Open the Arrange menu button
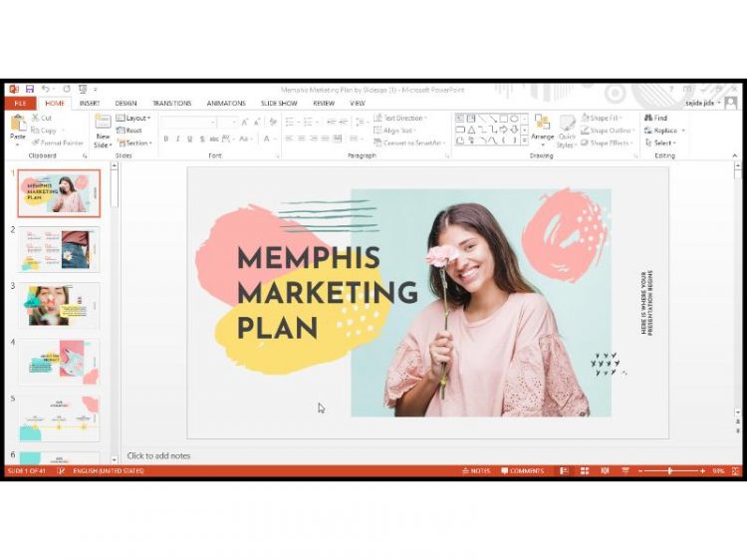This screenshot has height=560, width=747. coord(542,129)
